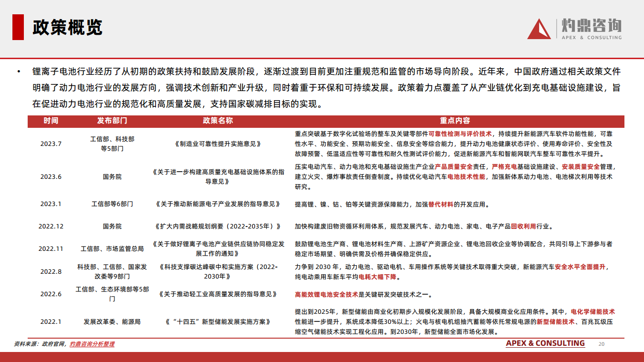Click red highlighted text 电池技术性能
The width and height of the screenshot is (644, 362).
[466, 176]
